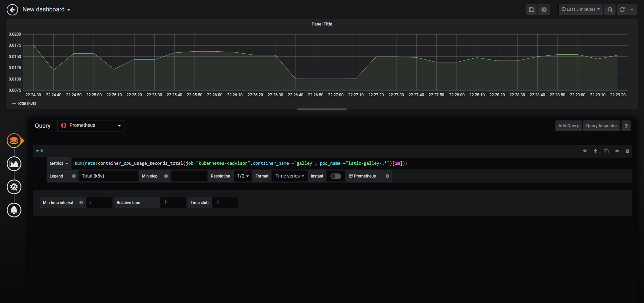Duplicate query A
This screenshot has width=644, height=303.
(606, 151)
